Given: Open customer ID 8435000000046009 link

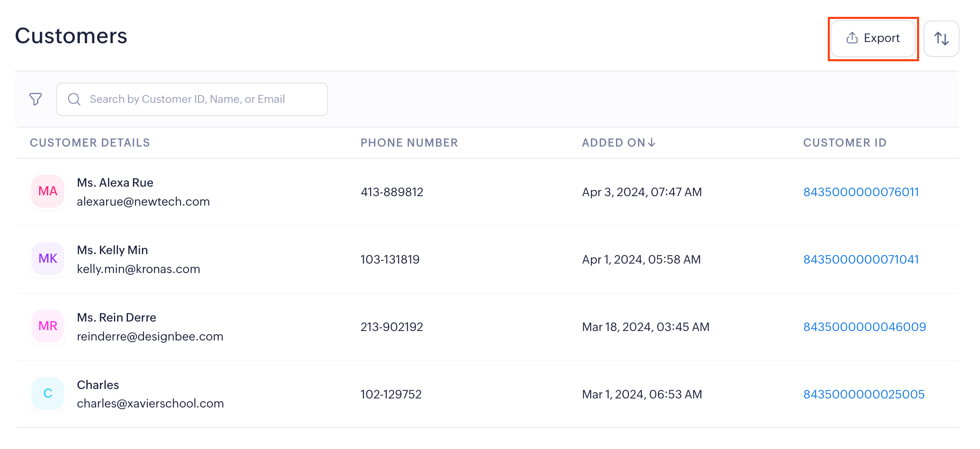Looking at the screenshot, I should [864, 327].
